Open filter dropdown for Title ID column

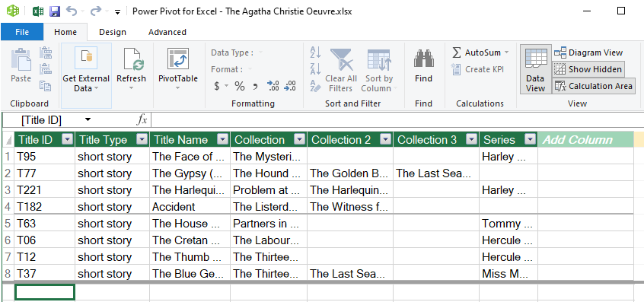pos(68,139)
